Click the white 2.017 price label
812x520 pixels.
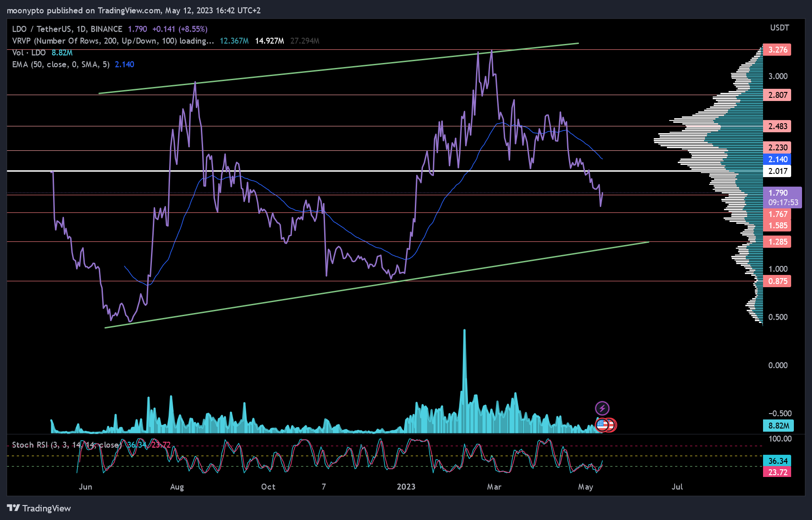point(777,171)
